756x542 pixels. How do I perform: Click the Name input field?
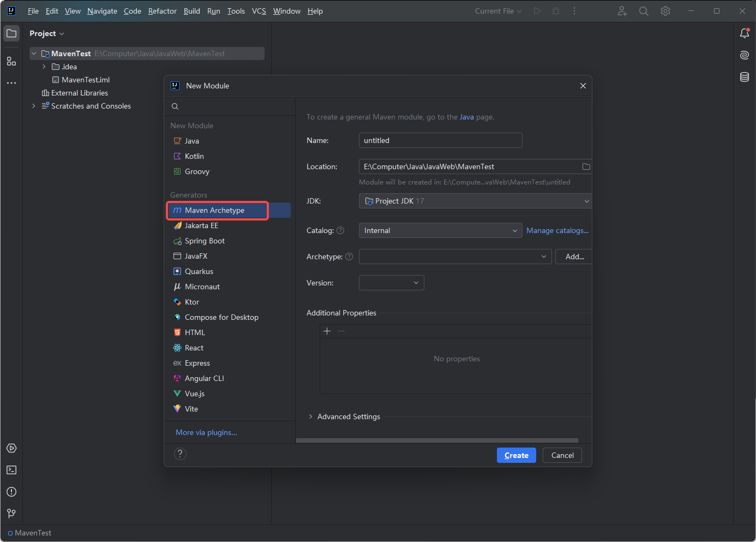(x=441, y=140)
